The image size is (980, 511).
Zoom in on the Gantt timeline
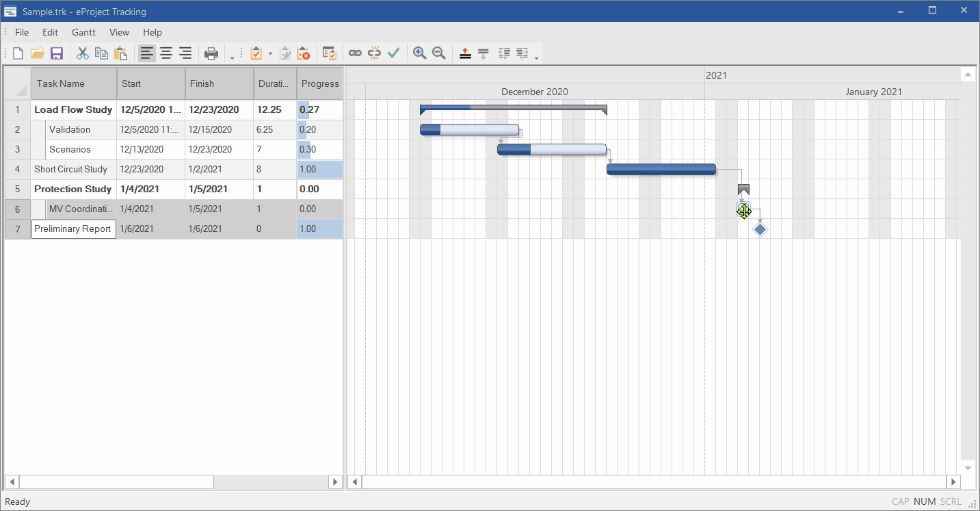click(x=419, y=53)
